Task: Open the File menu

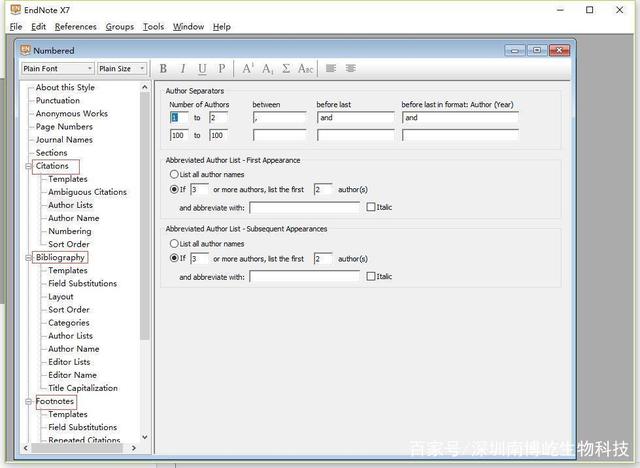Action: (x=16, y=27)
